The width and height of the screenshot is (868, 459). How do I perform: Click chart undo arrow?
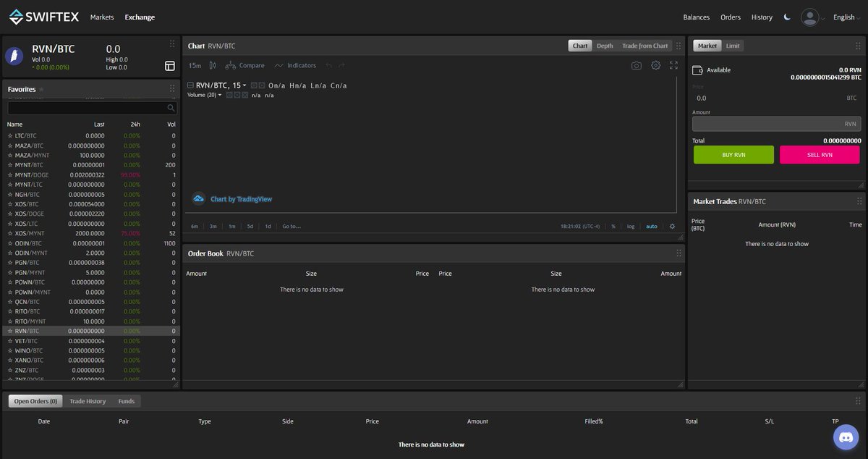click(x=329, y=65)
